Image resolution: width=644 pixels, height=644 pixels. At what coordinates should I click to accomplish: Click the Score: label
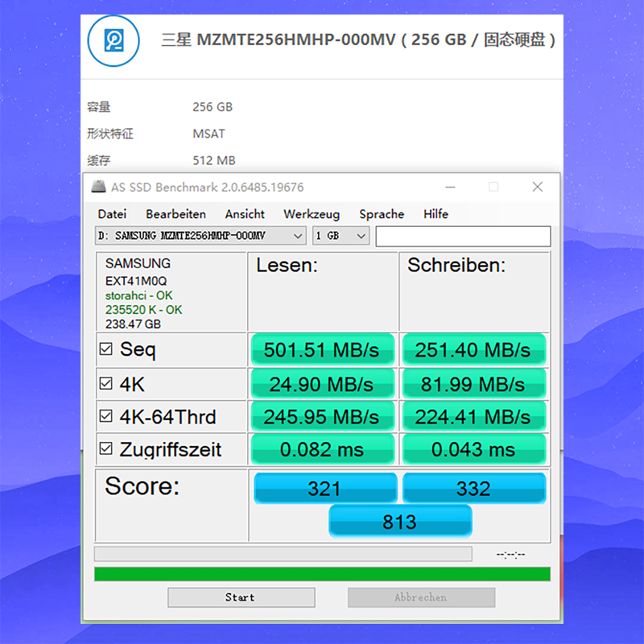142,486
